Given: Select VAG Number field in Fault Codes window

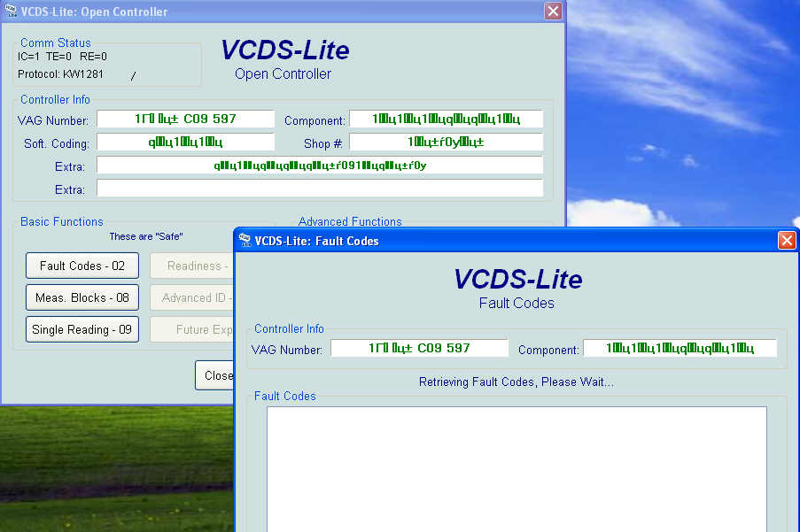Looking at the screenshot, I should [x=419, y=349].
